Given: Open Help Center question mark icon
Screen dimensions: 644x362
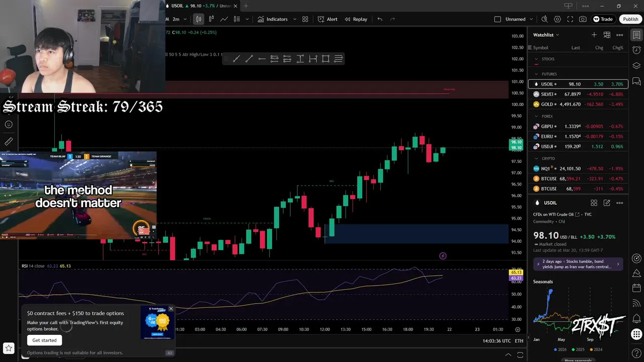Looking at the screenshot, I should (x=636, y=353).
